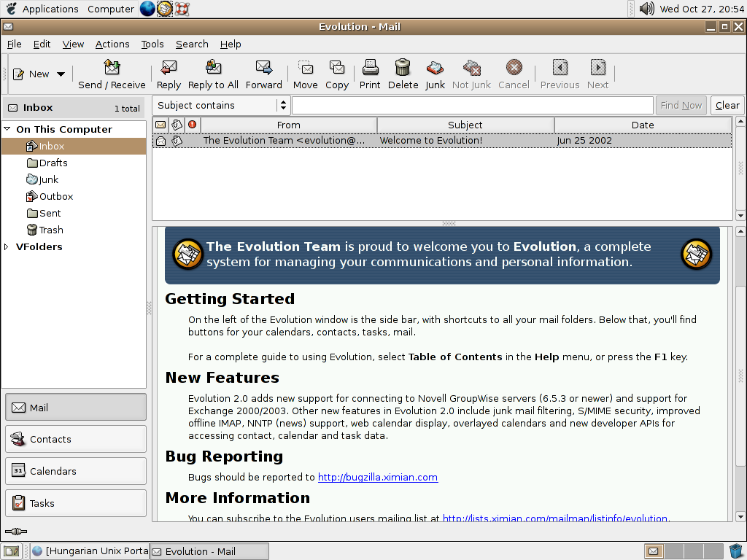Screen dimensions: 747x560
Task: Open the Search menu
Action: pyautogui.click(x=192, y=44)
